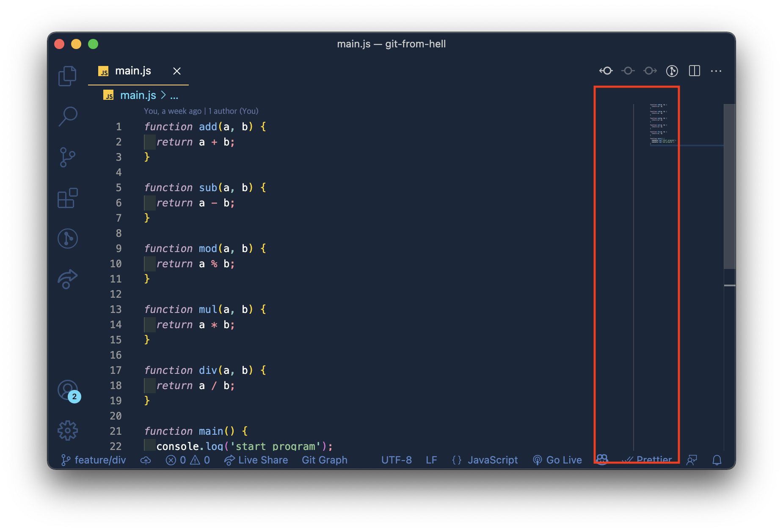Open changes with next revision icon

click(650, 71)
